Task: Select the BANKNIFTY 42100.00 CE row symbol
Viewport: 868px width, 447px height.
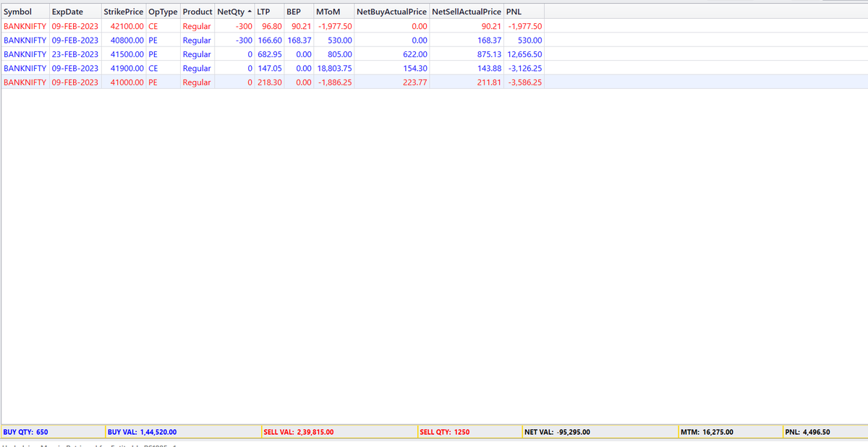Action: [x=25, y=26]
